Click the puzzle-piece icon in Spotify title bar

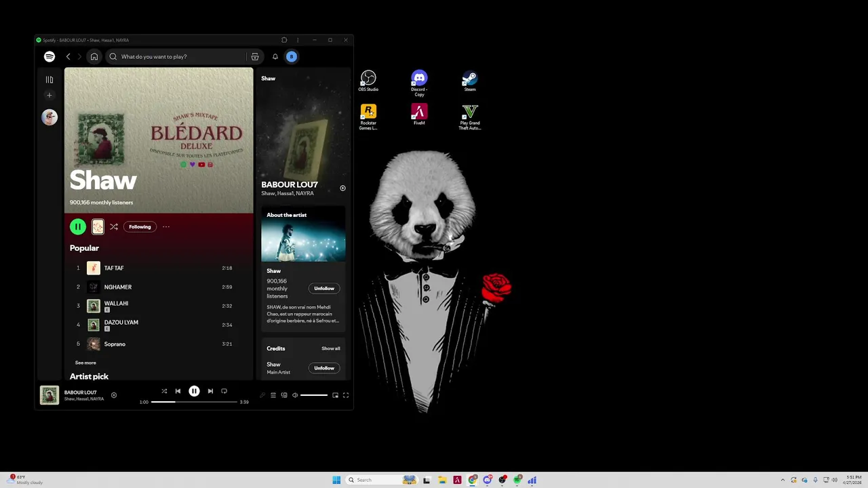click(x=284, y=40)
